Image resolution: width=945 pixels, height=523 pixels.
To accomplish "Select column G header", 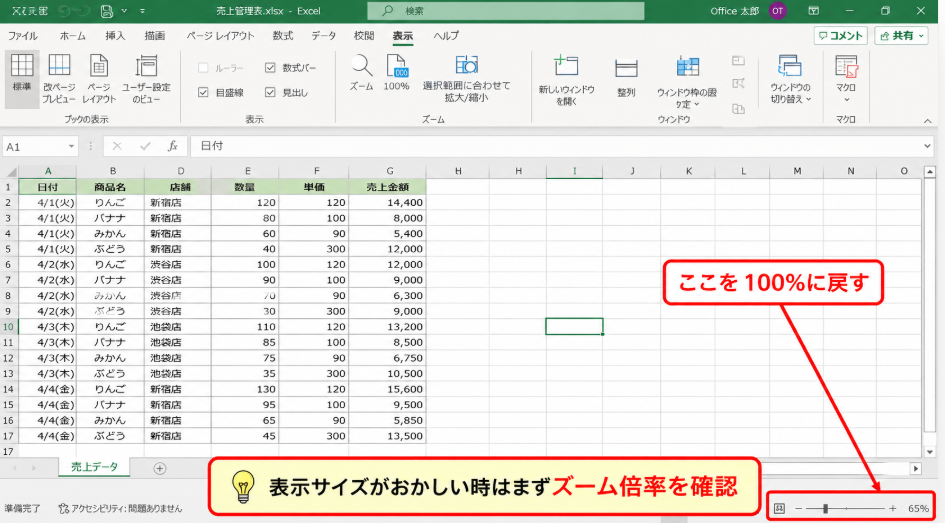I will 389,171.
